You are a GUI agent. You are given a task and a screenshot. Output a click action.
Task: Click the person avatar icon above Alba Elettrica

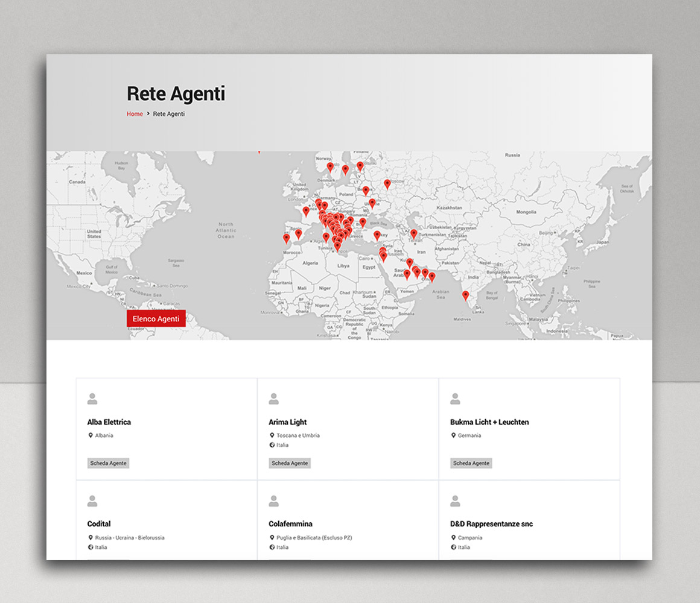pyautogui.click(x=92, y=399)
